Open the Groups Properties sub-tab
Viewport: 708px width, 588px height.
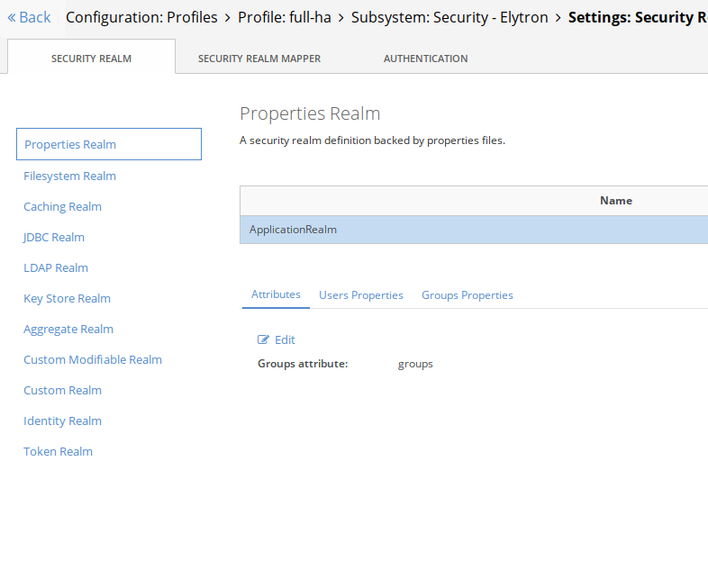pyautogui.click(x=467, y=295)
